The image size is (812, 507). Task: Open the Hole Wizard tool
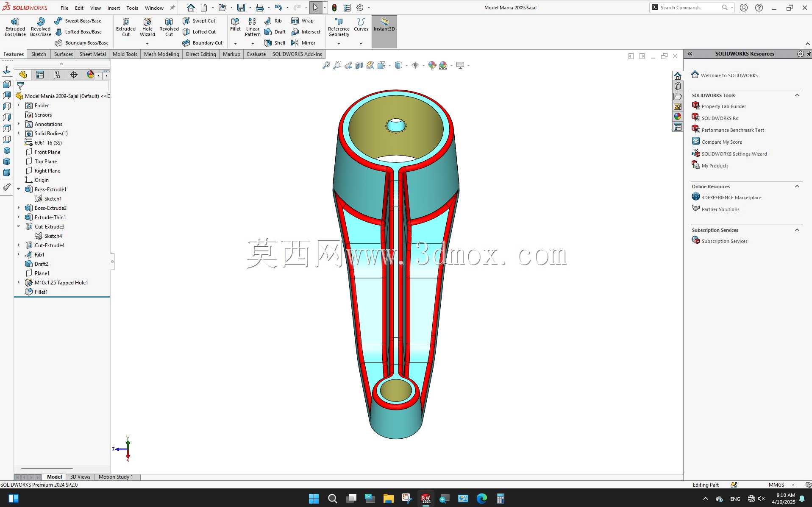coord(147,27)
